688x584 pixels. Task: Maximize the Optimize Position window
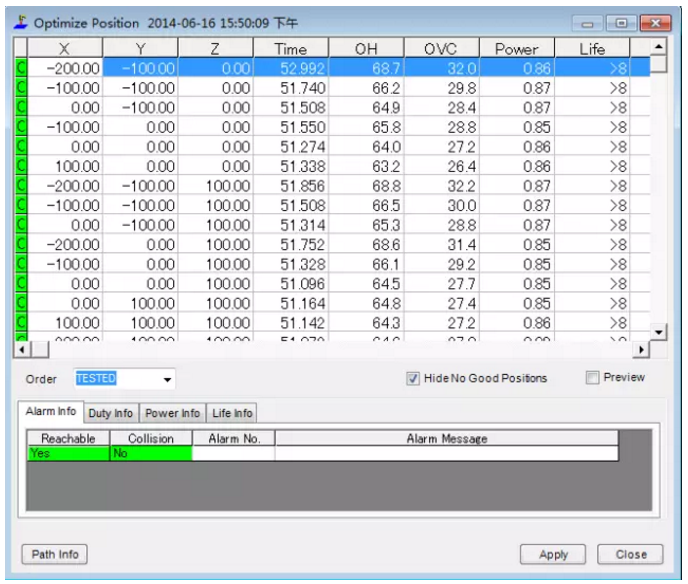(621, 23)
